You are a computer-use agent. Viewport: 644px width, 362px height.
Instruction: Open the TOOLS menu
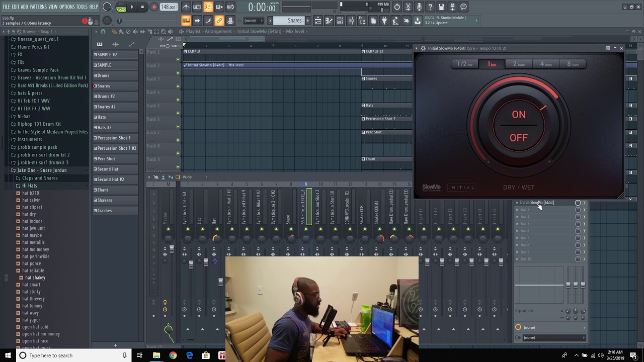coord(82,7)
